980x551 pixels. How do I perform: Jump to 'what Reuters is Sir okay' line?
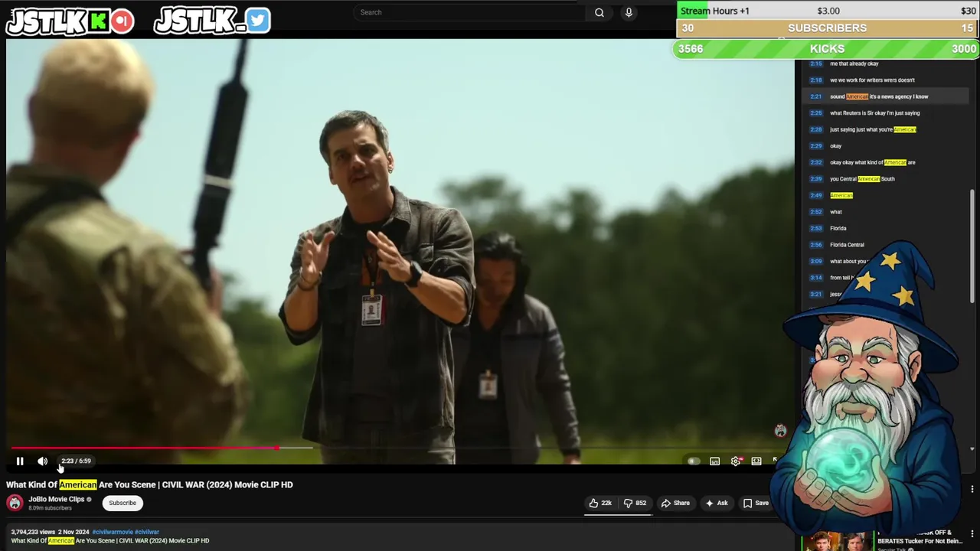[884, 113]
